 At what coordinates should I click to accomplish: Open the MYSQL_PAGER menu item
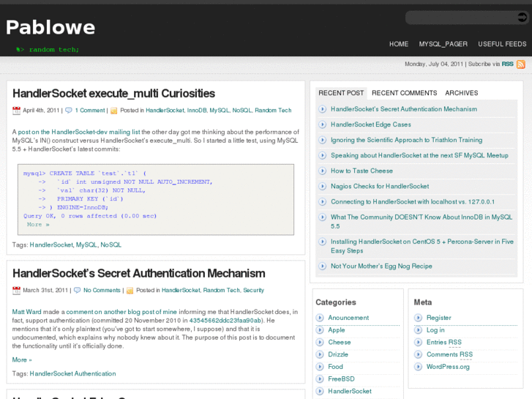pyautogui.click(x=443, y=44)
